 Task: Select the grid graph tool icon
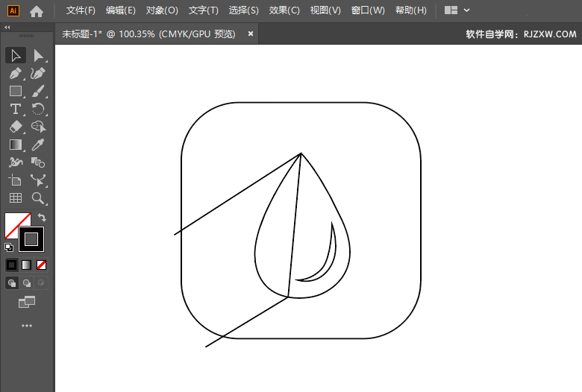(16, 198)
